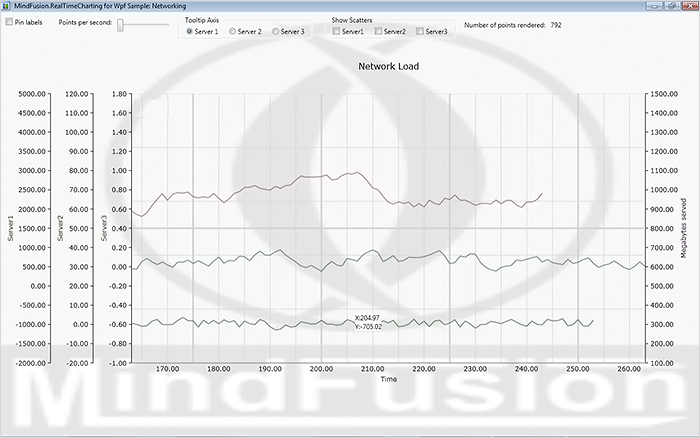The image size is (700, 438).
Task: Switch tooltip axis to Server 3
Action: 277,32
